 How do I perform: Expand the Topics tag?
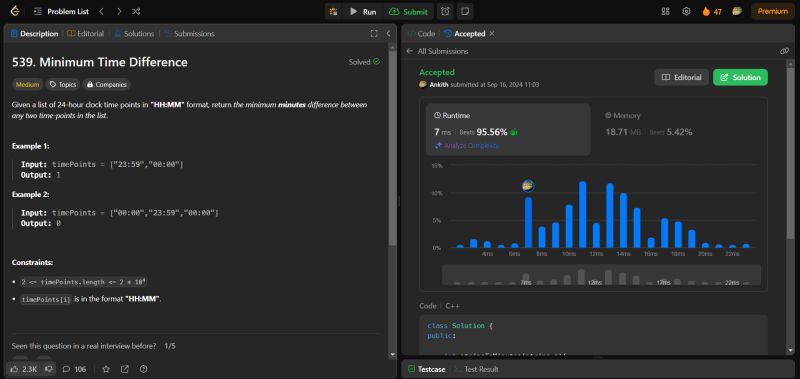(x=63, y=85)
